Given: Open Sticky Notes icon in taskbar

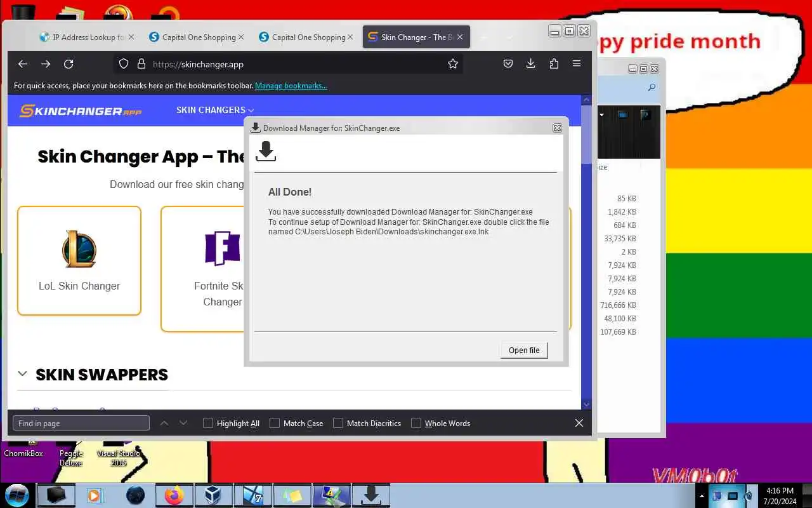Looking at the screenshot, I should click(292, 495).
